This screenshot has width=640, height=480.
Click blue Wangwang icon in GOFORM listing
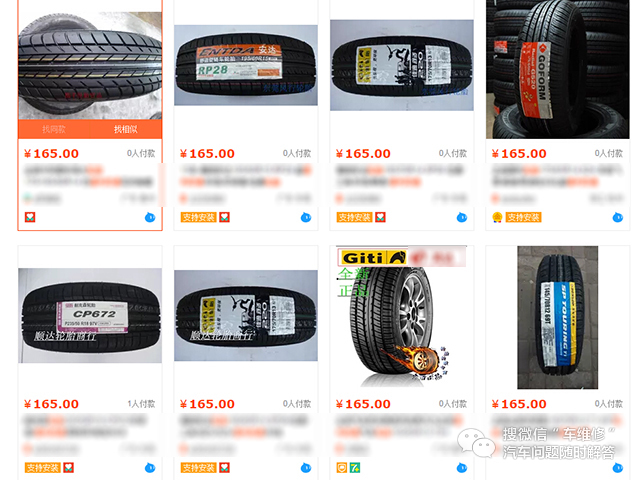click(618, 218)
